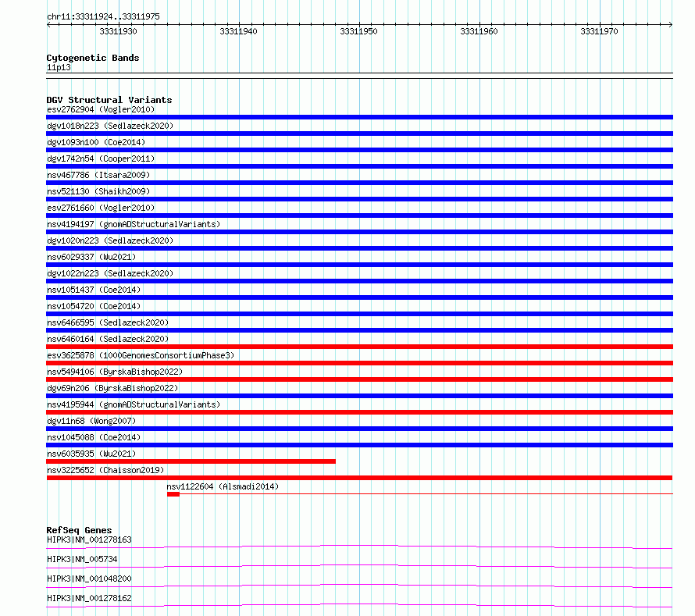Click the short red nsv1122604 variant block
This screenshot has height=616, width=695.
pos(173,494)
